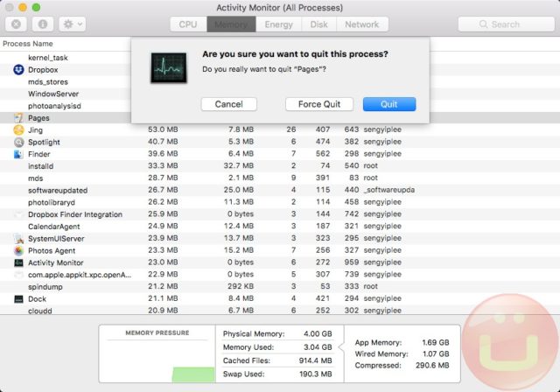Screen dimensions: 560x392
Task: Click the Activity Monitor icon in dialog
Action: pos(169,68)
